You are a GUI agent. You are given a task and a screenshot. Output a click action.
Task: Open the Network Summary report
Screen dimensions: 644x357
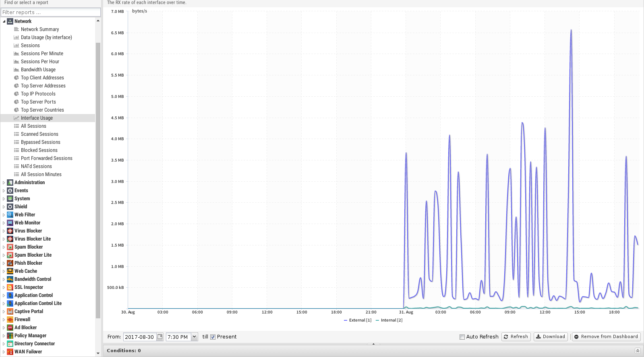(x=40, y=29)
